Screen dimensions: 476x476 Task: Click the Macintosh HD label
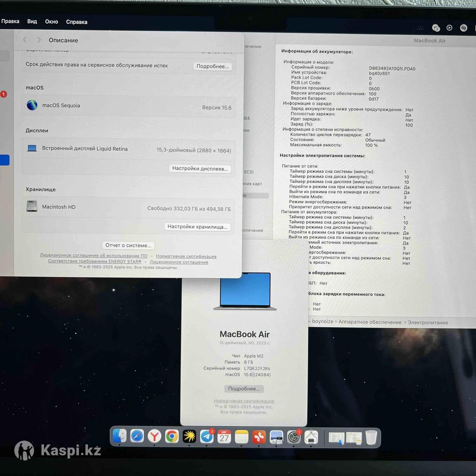point(59,207)
